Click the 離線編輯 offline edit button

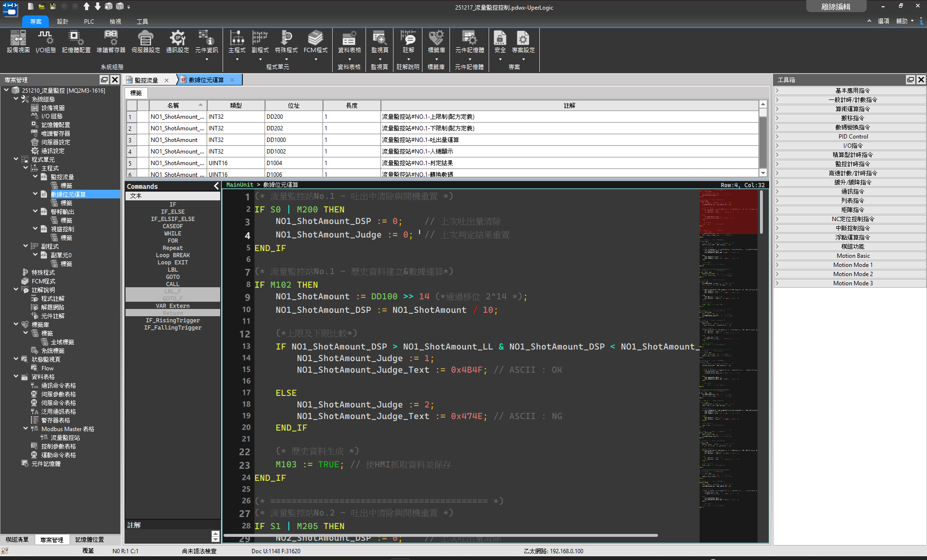coord(836,6)
